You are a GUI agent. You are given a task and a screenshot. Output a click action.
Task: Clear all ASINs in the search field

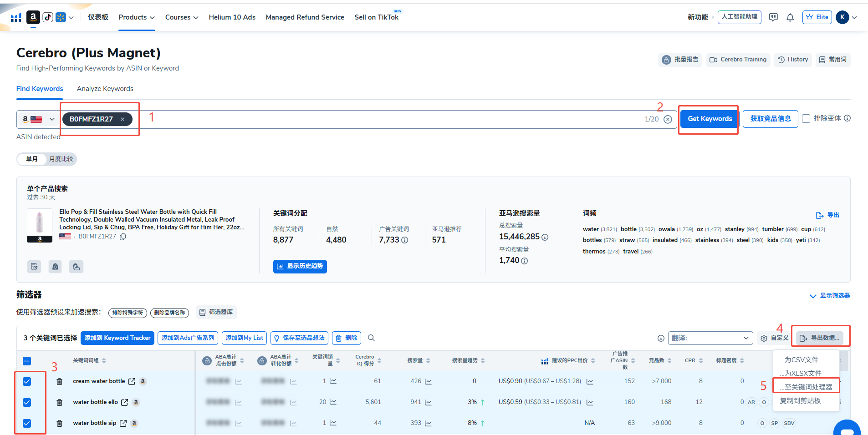(x=668, y=119)
